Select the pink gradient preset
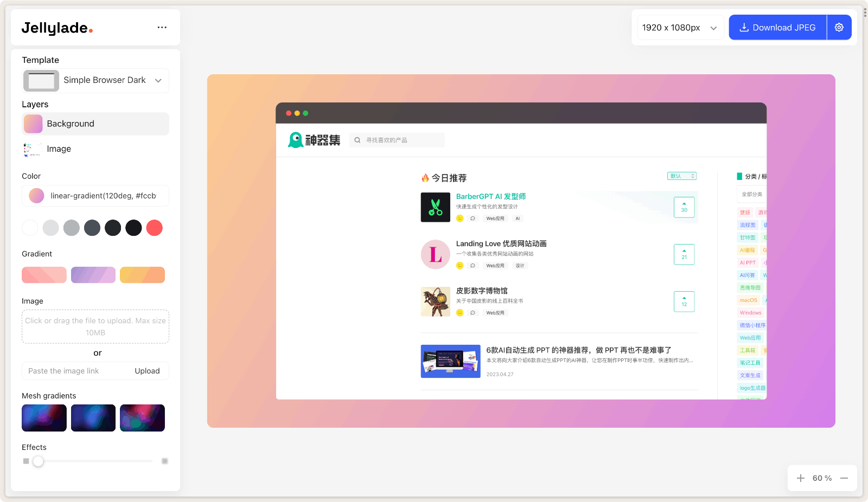This screenshot has width=868, height=502. tap(44, 275)
